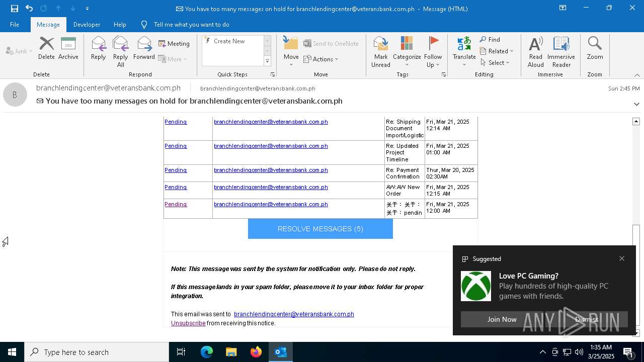Viewport: 644px width, 362px height.
Task: Open More respond actions dropdown
Action: coord(173,59)
